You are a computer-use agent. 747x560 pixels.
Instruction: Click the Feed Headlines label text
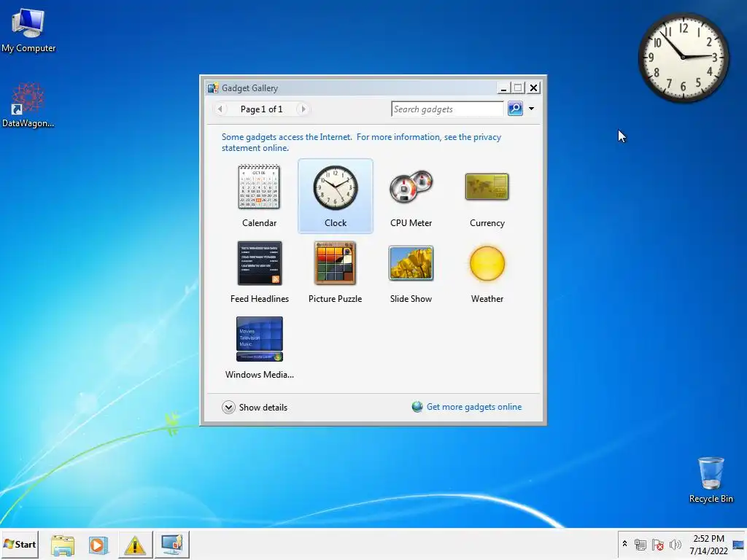(260, 298)
